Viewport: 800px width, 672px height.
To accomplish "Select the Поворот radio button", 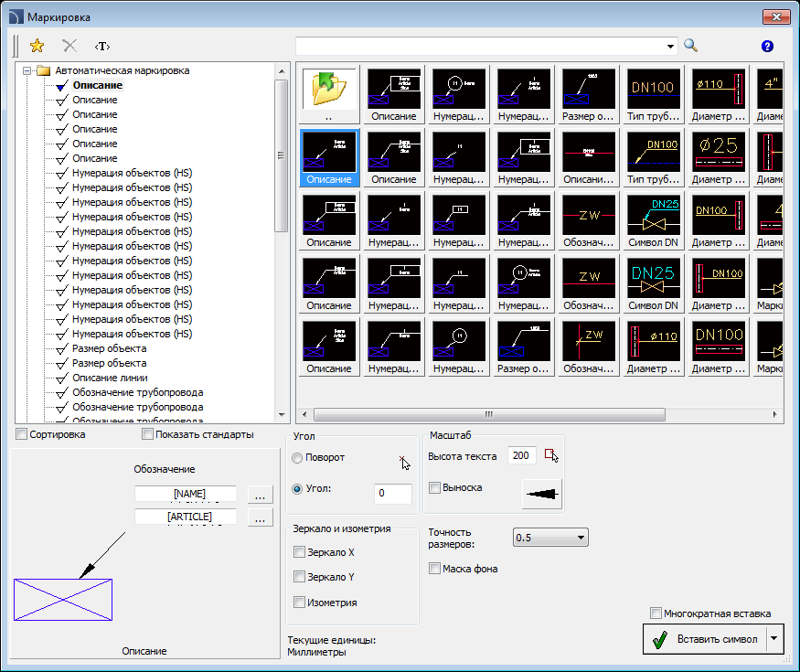I will (x=297, y=458).
